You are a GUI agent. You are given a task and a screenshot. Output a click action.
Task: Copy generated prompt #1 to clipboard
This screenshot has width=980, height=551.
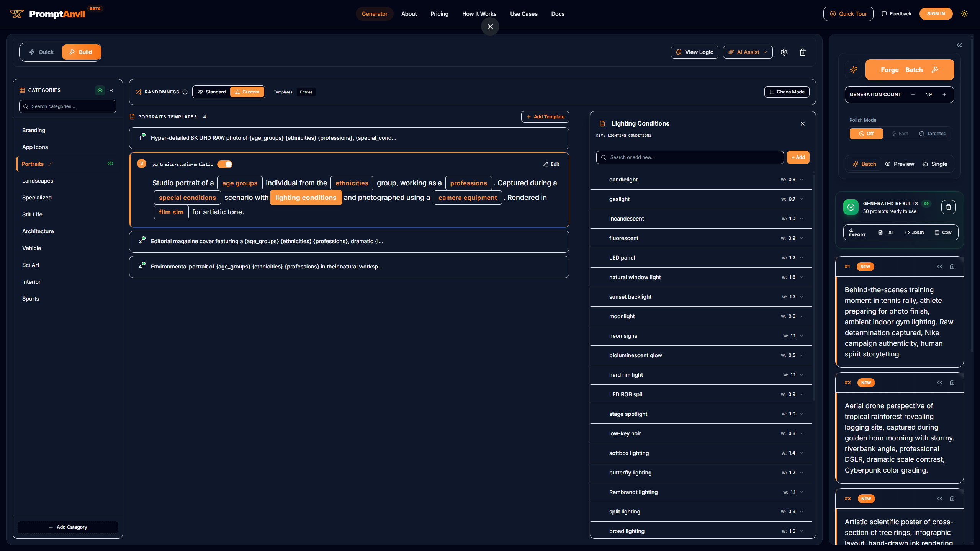point(952,267)
